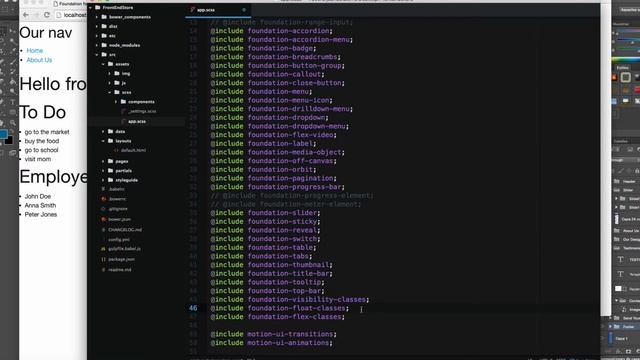The height and width of the screenshot is (360, 640).
Task: Click line number 46 in the gutter
Action: pyautogui.click(x=193, y=308)
